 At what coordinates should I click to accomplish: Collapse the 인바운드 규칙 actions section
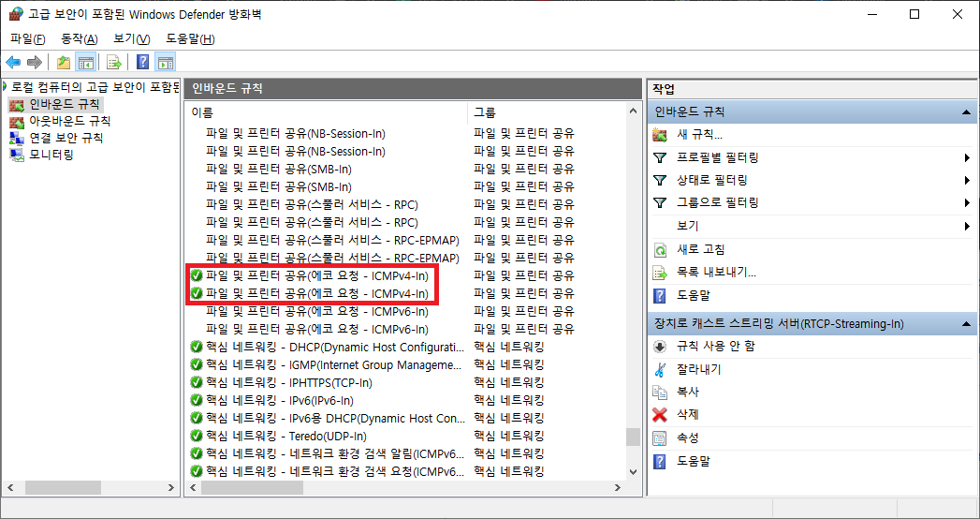point(966,112)
